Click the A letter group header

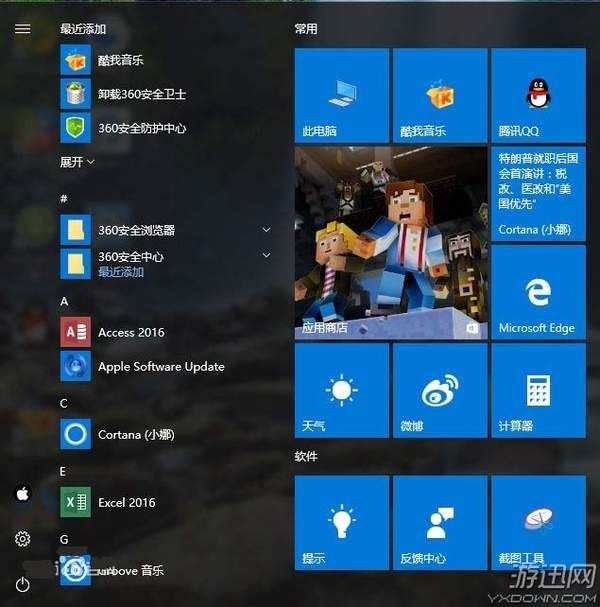(x=64, y=301)
